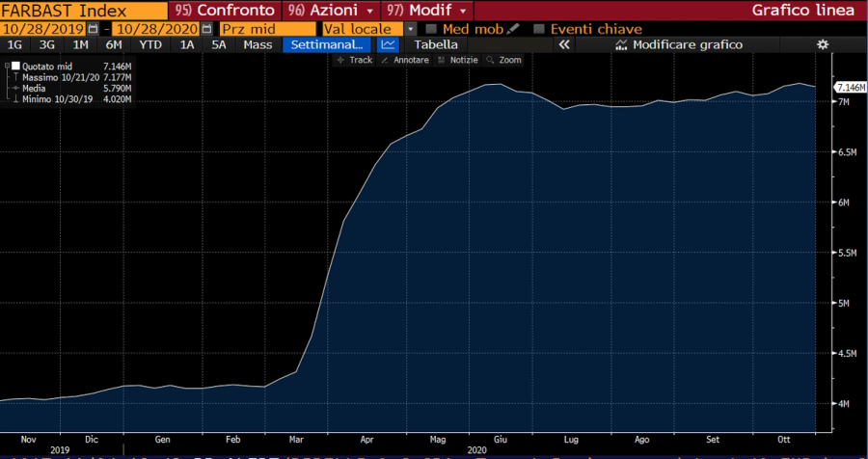This screenshot has height=459, width=868.
Task: Click the pencil icon beside Med mob
Action: tap(513, 29)
